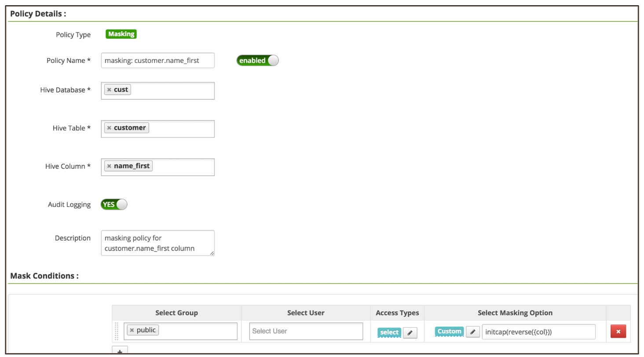Click the "select" Access Types tag
The height and width of the screenshot is (357, 644).
point(389,333)
